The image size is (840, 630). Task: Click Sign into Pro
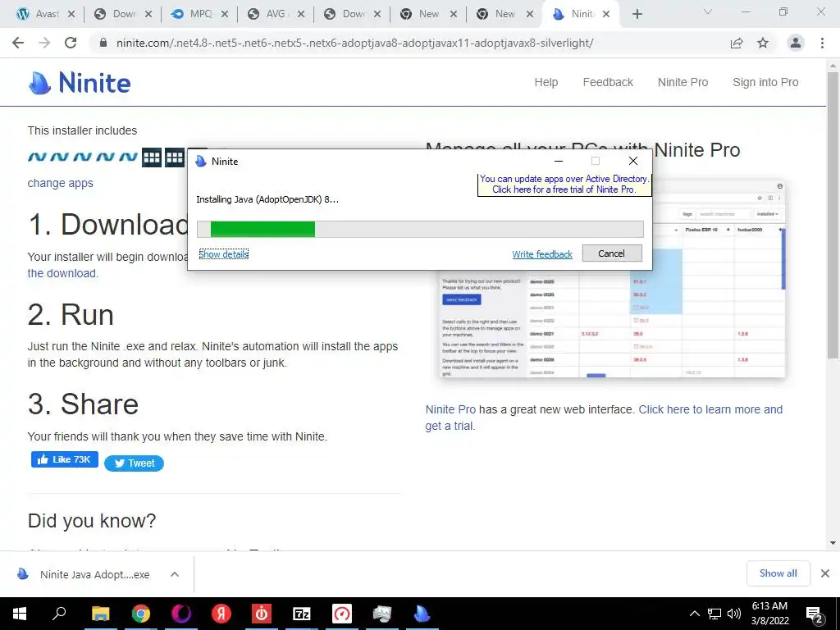click(x=765, y=82)
